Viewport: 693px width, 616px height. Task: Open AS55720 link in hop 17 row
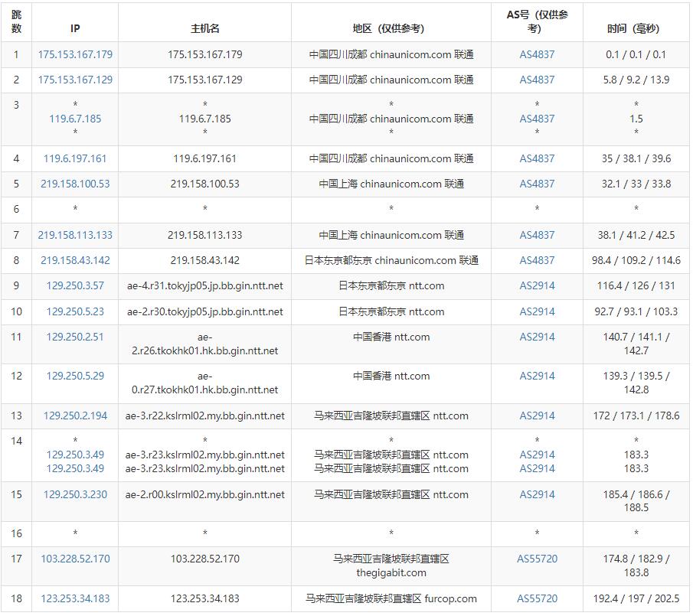pos(537,559)
